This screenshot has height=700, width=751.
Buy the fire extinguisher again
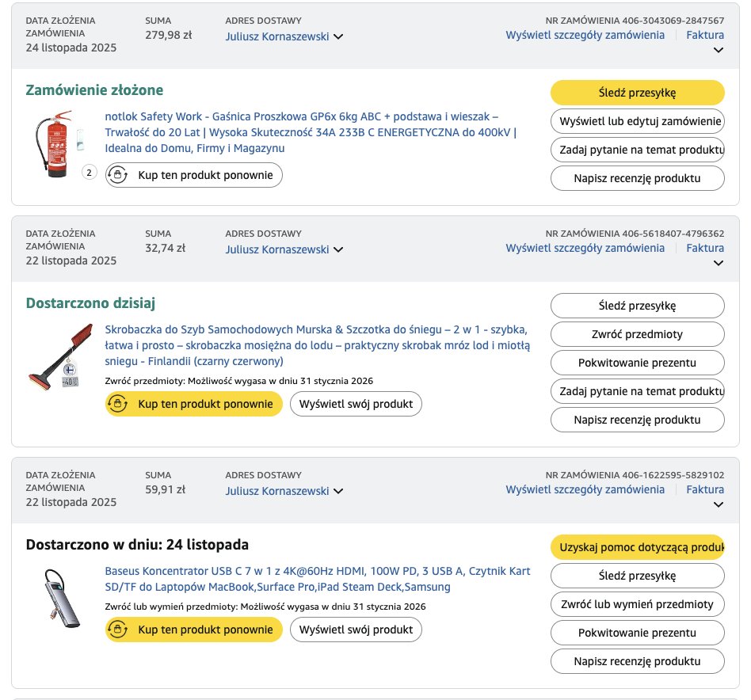[193, 175]
